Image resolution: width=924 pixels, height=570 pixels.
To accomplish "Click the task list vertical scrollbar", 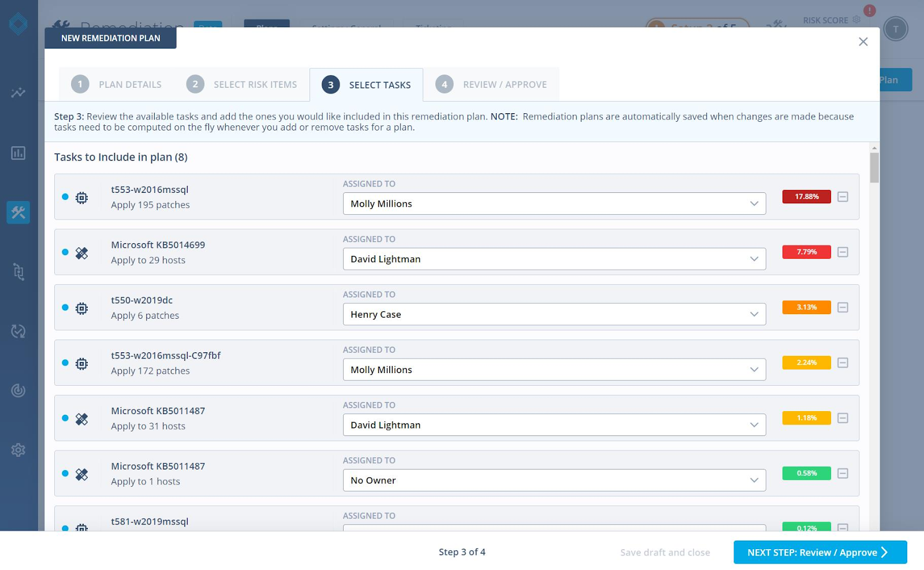I will pyautogui.click(x=874, y=167).
